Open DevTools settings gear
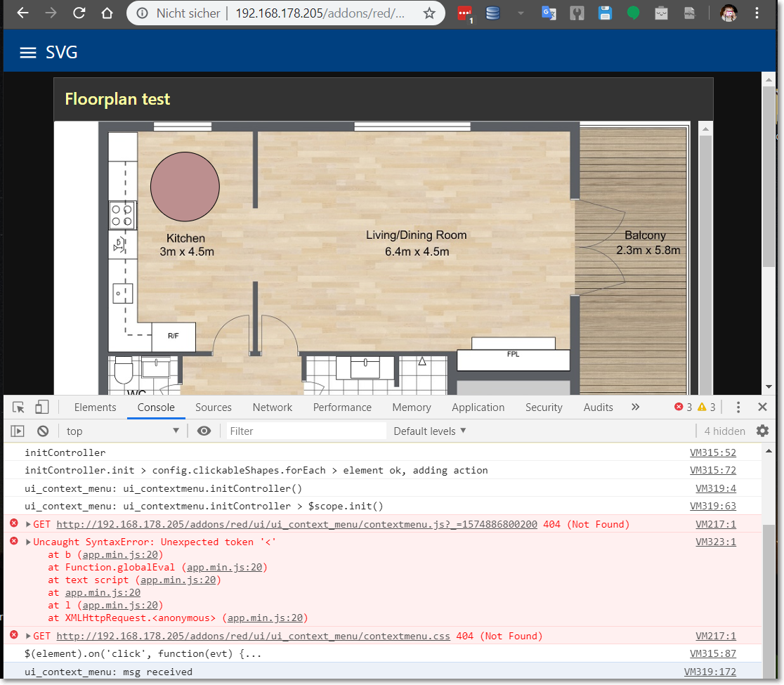The width and height of the screenshot is (784, 685). 762,431
